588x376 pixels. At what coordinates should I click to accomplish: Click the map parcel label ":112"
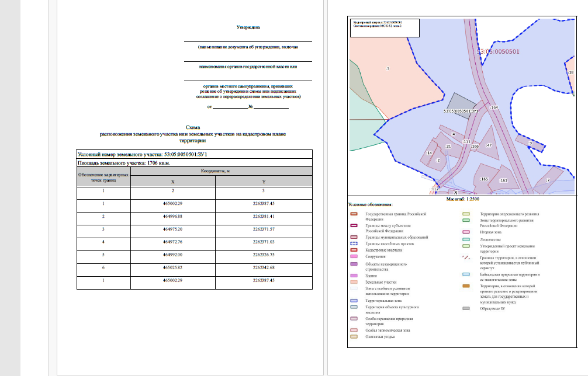pos(434,189)
